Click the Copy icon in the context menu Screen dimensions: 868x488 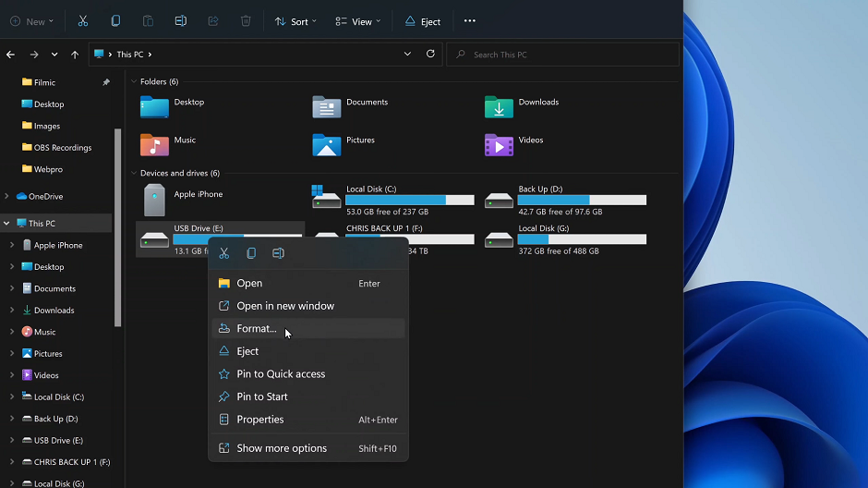tap(251, 253)
